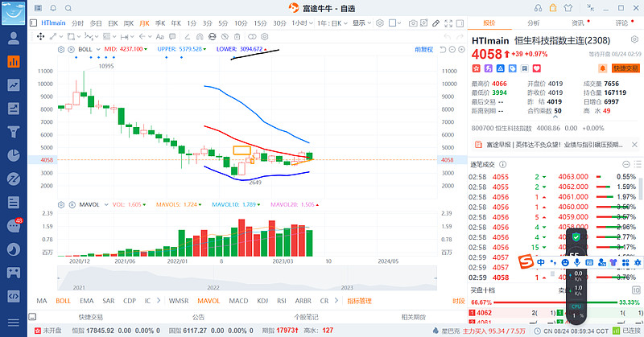Expand more sub indicators after CR
The height and width of the screenshot is (337, 644).
[x=336, y=301]
